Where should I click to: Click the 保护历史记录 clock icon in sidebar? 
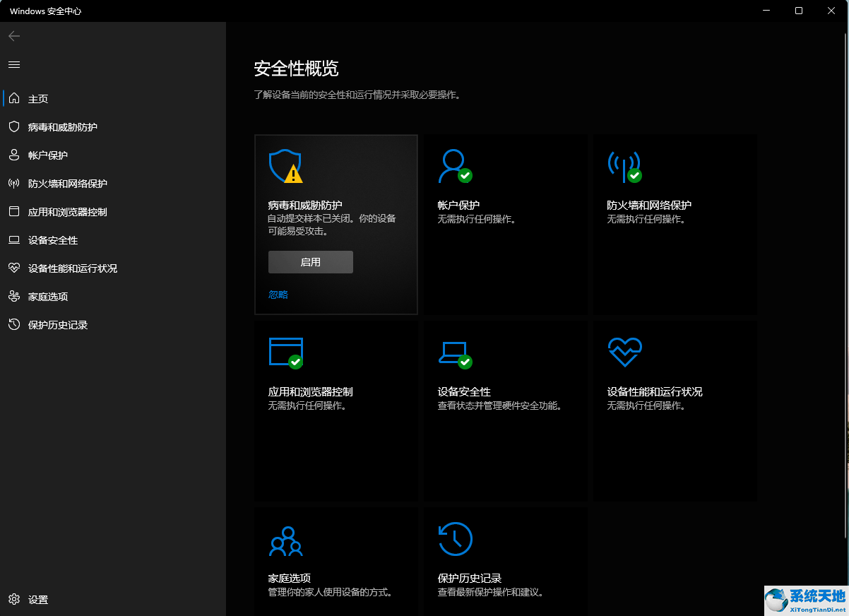[x=16, y=324]
